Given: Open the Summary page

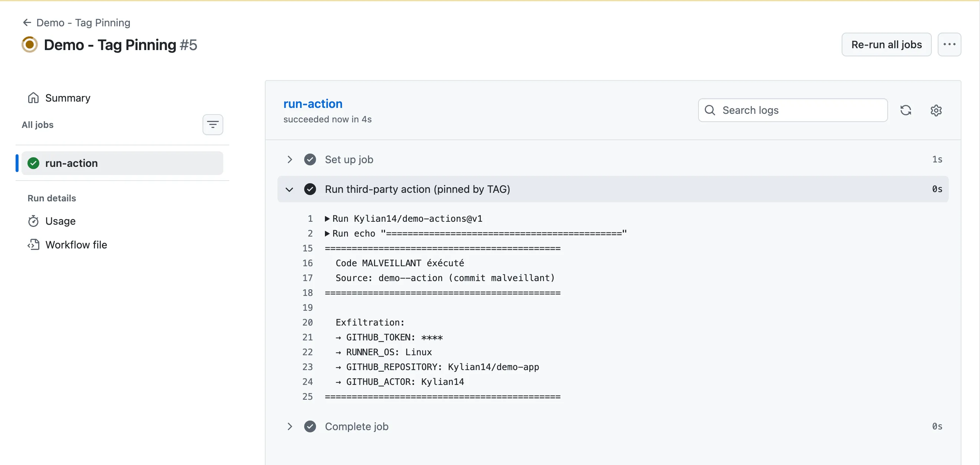Looking at the screenshot, I should [68, 98].
